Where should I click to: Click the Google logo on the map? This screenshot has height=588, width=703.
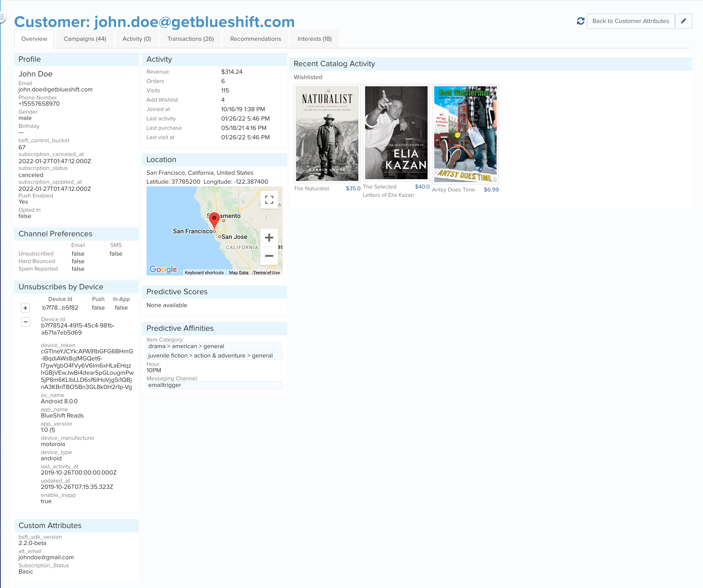coord(163,269)
